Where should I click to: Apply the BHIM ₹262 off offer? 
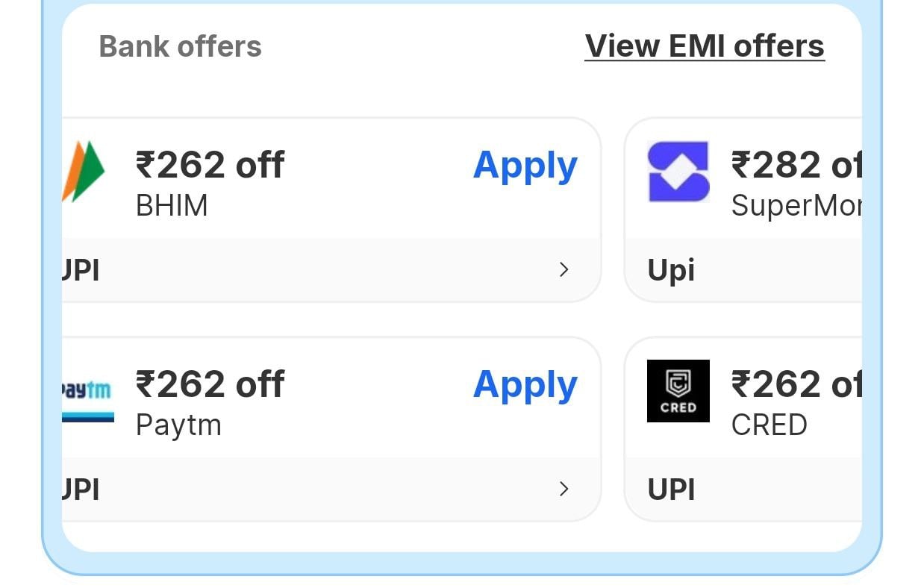pos(525,165)
